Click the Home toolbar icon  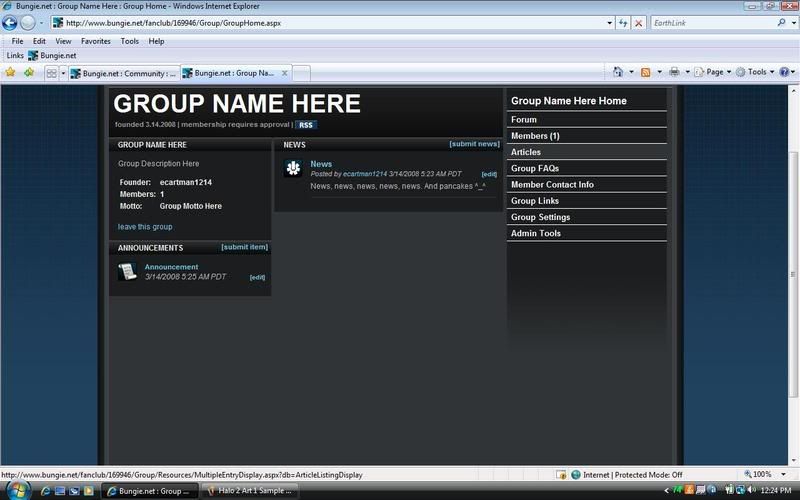point(618,72)
